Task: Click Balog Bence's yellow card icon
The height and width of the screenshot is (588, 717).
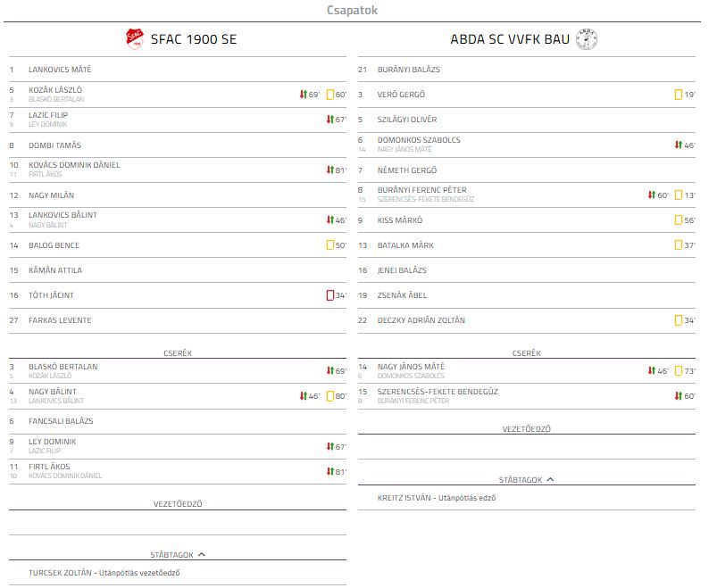Action: pos(330,245)
